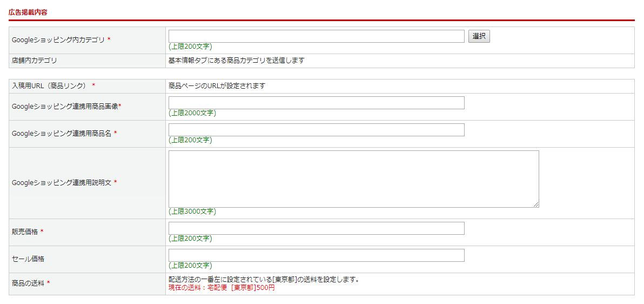Focus the 販売価格 input field
Screen dimensions: 644x304
tap(316, 228)
